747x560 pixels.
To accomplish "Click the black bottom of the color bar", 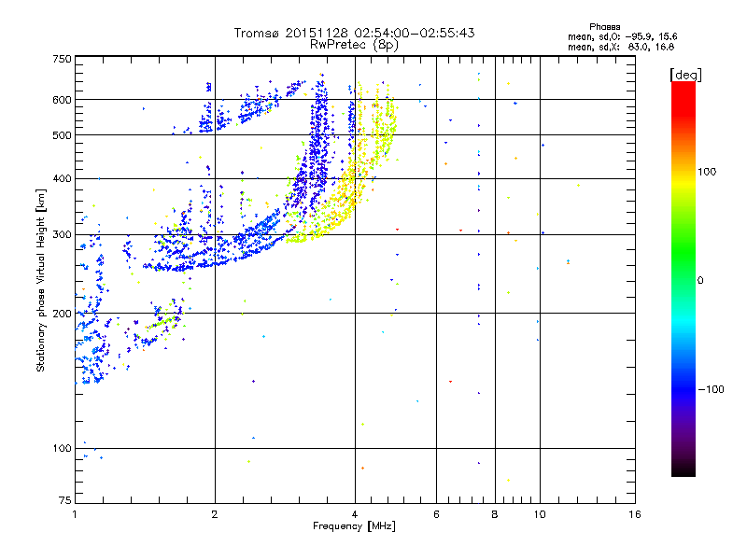I will 684,470.
